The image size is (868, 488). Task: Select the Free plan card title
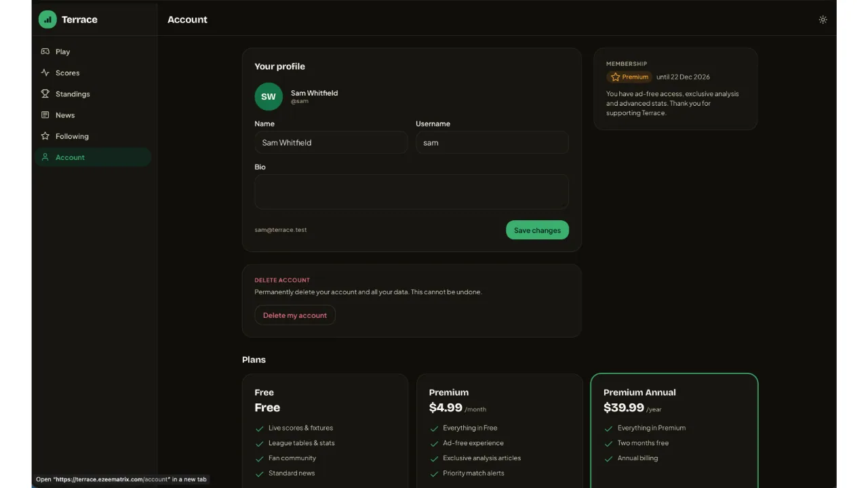(264, 392)
